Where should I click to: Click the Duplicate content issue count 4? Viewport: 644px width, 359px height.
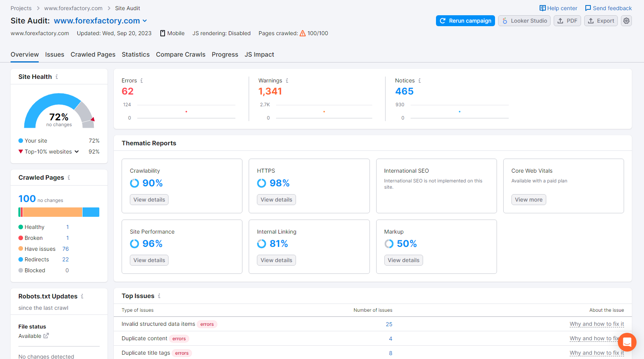coord(391,339)
